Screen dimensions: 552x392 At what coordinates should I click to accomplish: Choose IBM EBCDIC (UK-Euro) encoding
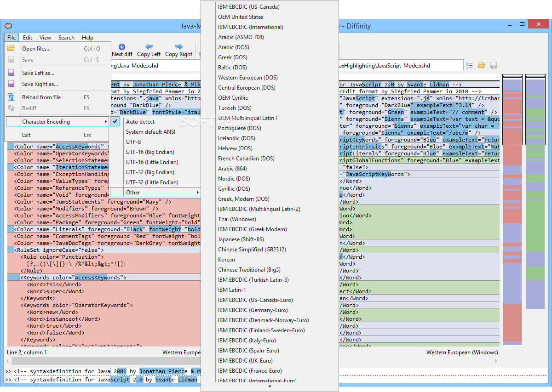tap(270, 361)
